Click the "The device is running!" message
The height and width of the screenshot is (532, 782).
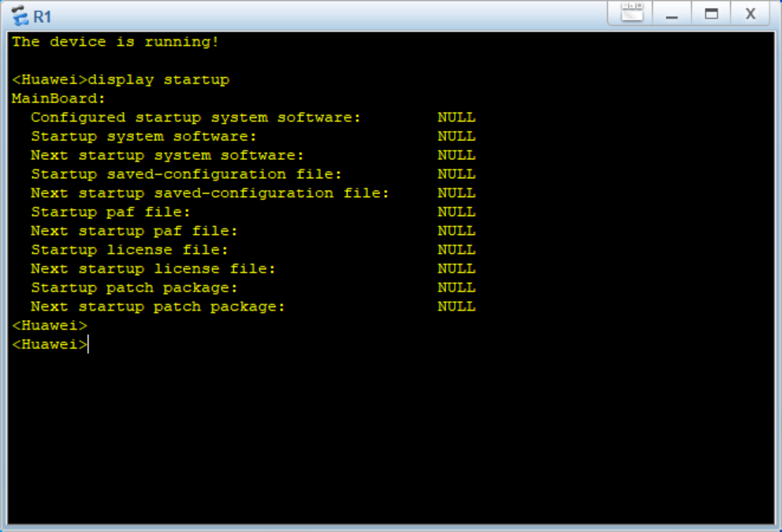pos(115,42)
